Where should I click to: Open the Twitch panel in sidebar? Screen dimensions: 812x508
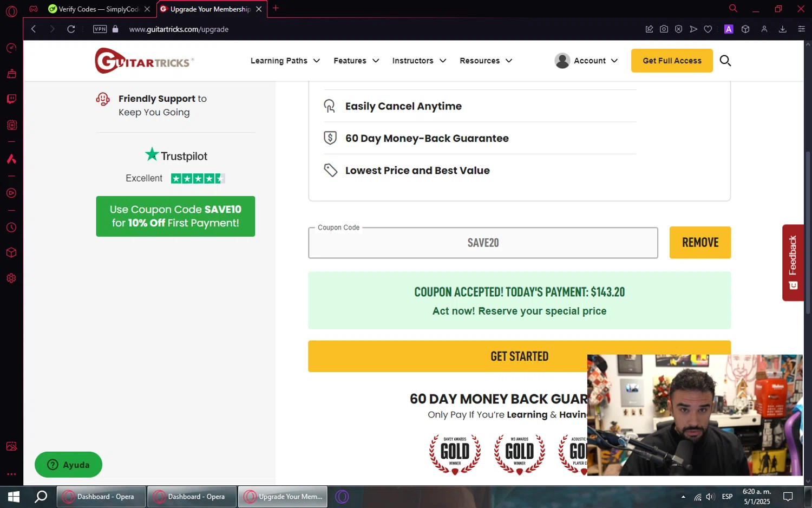tap(11, 99)
